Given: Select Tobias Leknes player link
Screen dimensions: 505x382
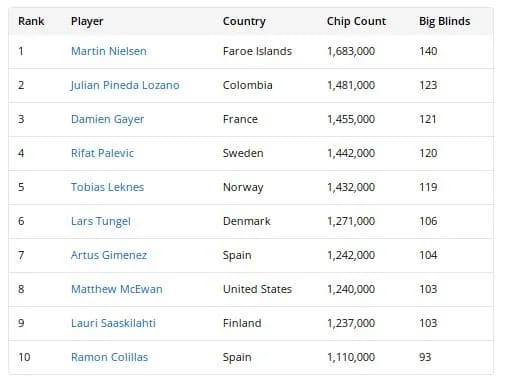Looking at the screenshot, I should (107, 187).
